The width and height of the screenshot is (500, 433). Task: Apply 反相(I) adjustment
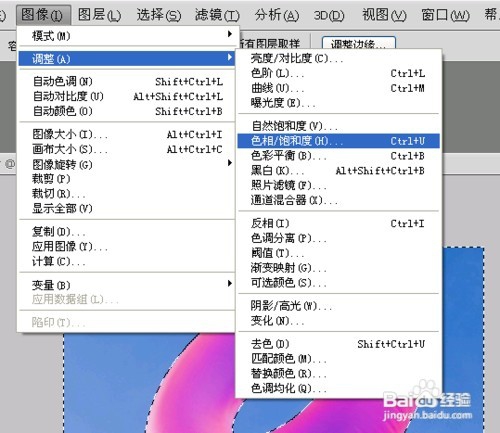pos(339,223)
